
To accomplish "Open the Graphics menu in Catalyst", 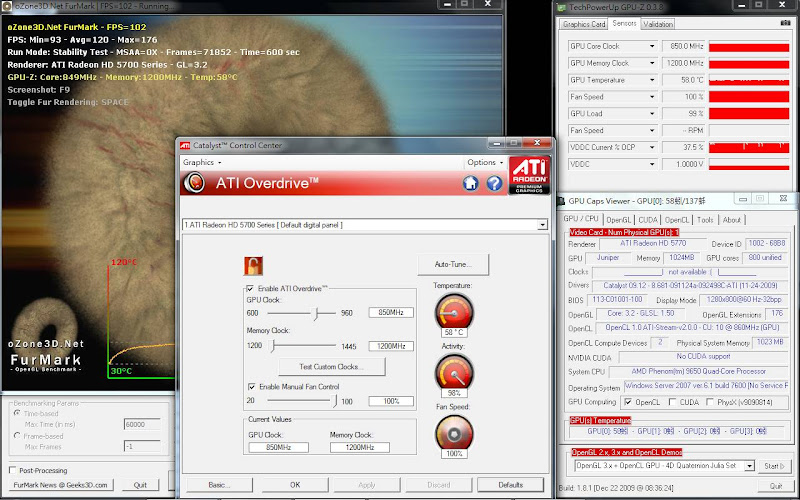I will 202,162.
